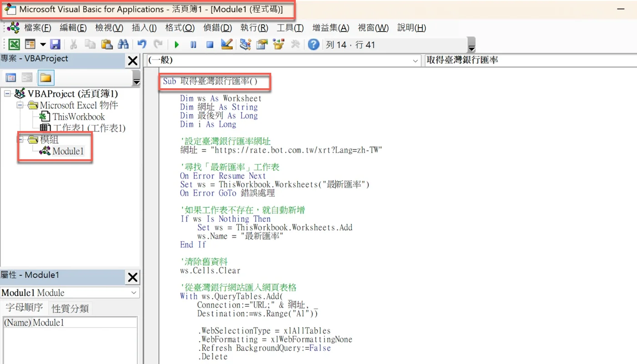The height and width of the screenshot is (364, 637).
Task: Collapse the VBAProject (活頁簿1) tree node
Action: pos(7,94)
